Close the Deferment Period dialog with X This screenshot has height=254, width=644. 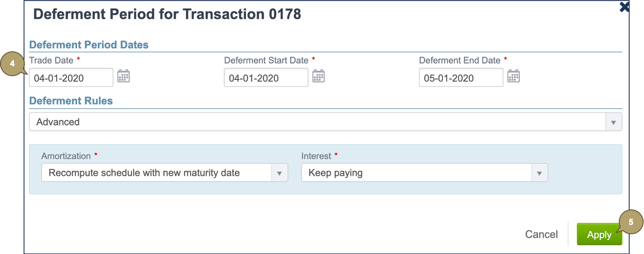tap(625, 7)
